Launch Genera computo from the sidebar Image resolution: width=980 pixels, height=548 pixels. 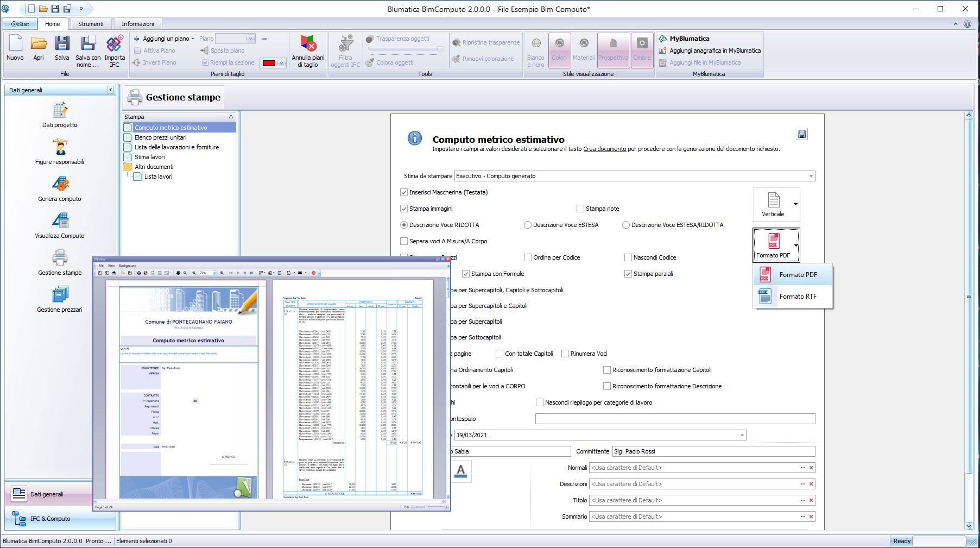click(x=60, y=188)
